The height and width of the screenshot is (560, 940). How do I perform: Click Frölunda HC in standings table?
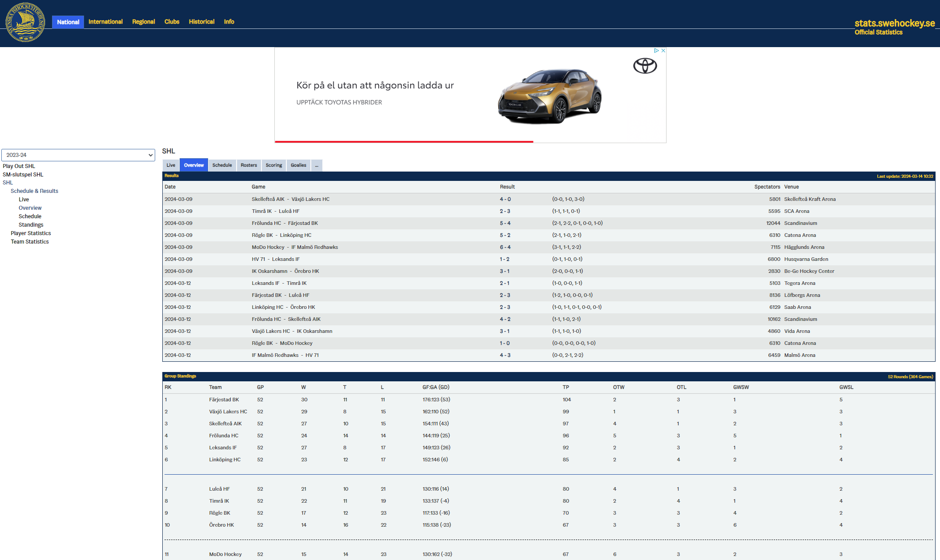click(224, 436)
